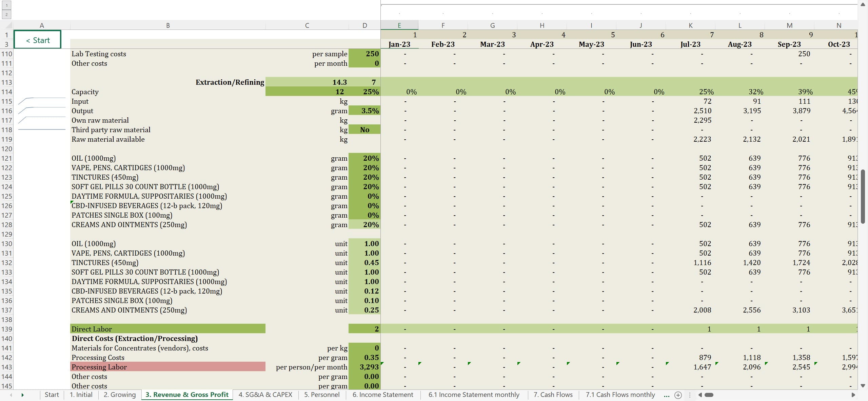Click the New sheet plus icon
The height and width of the screenshot is (401, 868).
[x=678, y=395]
